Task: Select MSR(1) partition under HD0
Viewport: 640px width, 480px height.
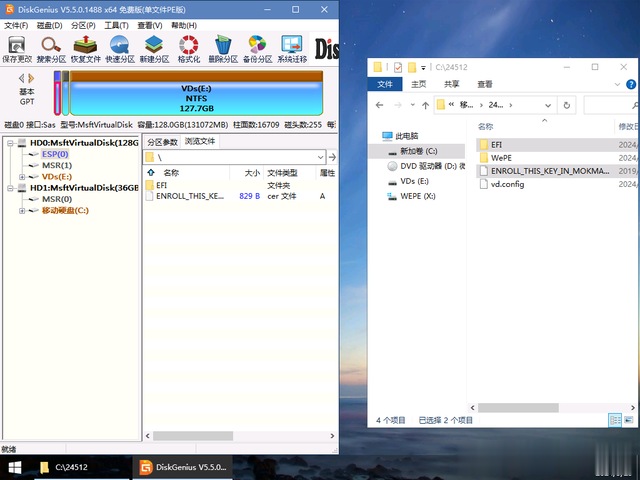Action: [57, 165]
